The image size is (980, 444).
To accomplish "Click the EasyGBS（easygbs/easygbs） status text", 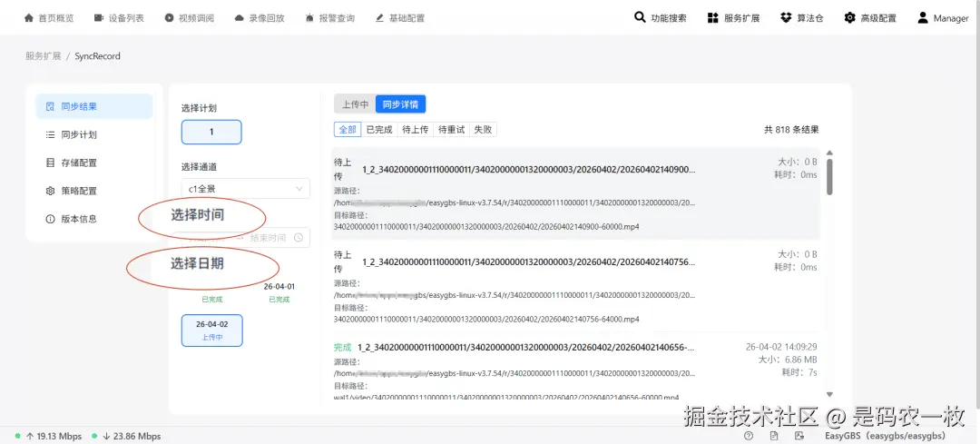I will pyautogui.click(x=886, y=436).
